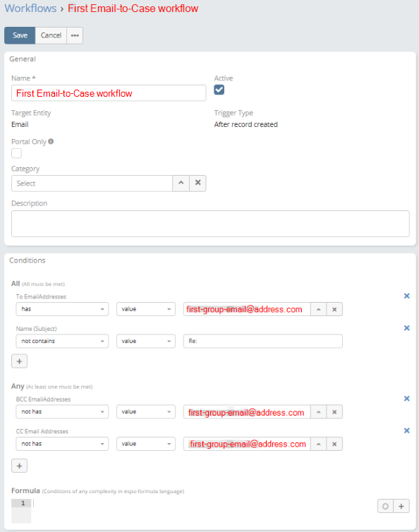Viewport: 419px width, 532px height.
Task: Click the formula plus insert button
Action: [401, 506]
